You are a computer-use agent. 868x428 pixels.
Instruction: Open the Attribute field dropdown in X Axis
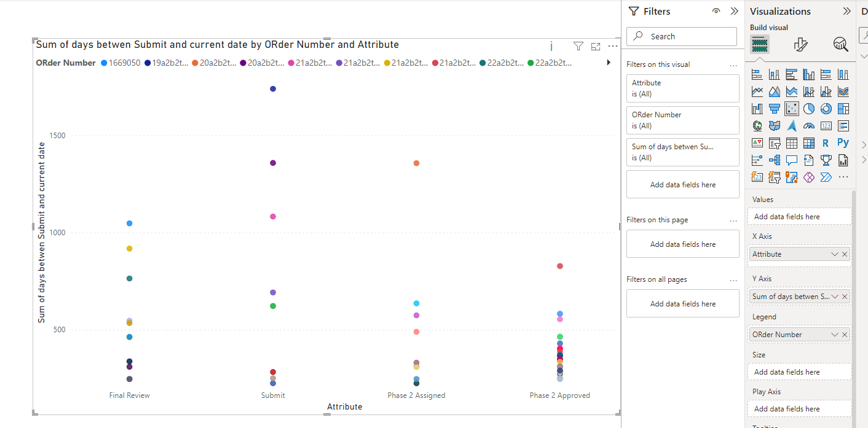pyautogui.click(x=835, y=254)
